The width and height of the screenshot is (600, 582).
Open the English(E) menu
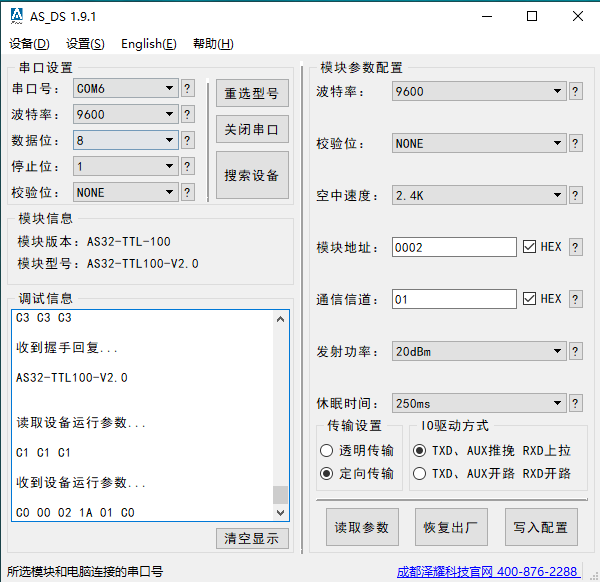149,44
